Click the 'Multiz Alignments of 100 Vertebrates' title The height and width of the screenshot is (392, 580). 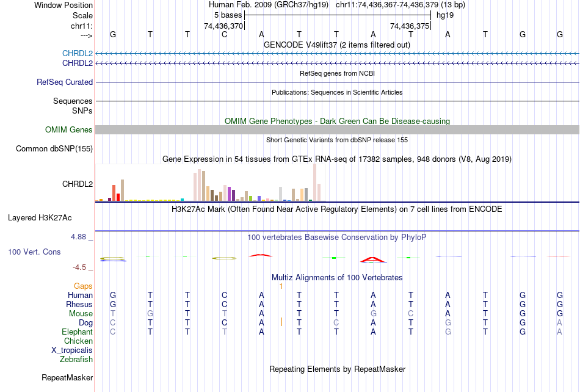[x=337, y=278]
